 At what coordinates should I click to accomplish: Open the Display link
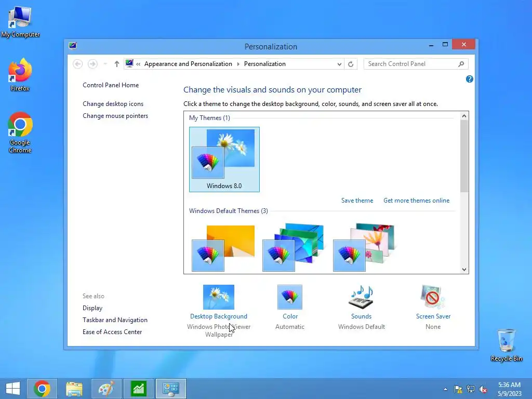92,308
